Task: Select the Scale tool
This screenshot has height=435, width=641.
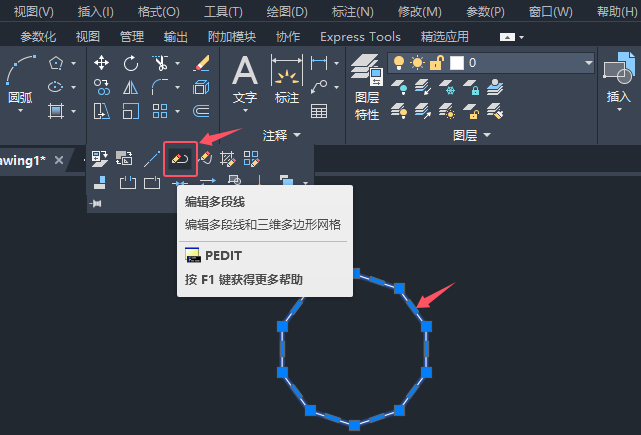Action: tap(131, 111)
